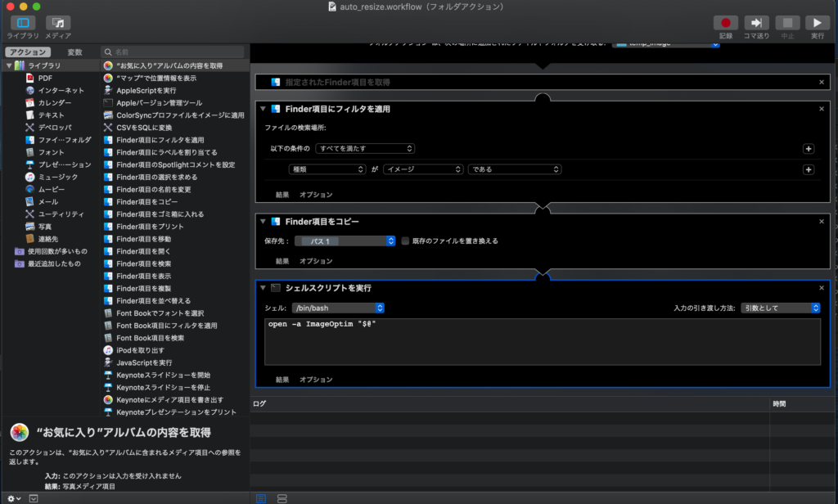This screenshot has height=504, width=838.
Task: Open 保存先 パス 1 dropdown
Action: 345,241
